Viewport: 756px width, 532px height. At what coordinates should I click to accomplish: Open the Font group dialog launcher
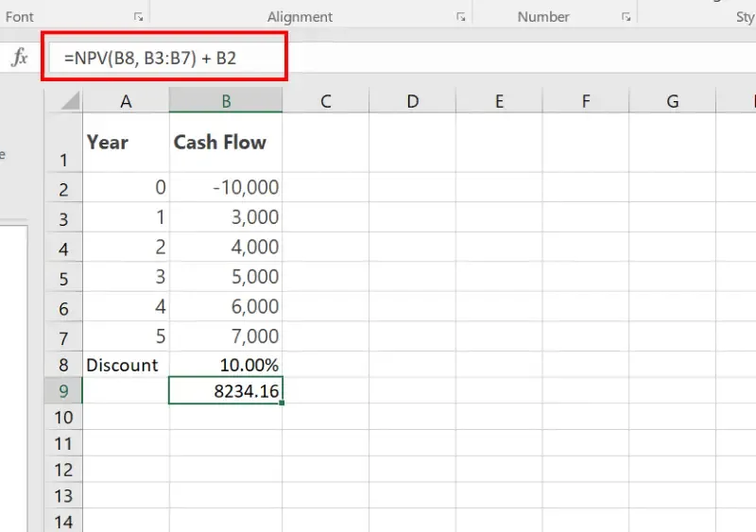tap(138, 17)
